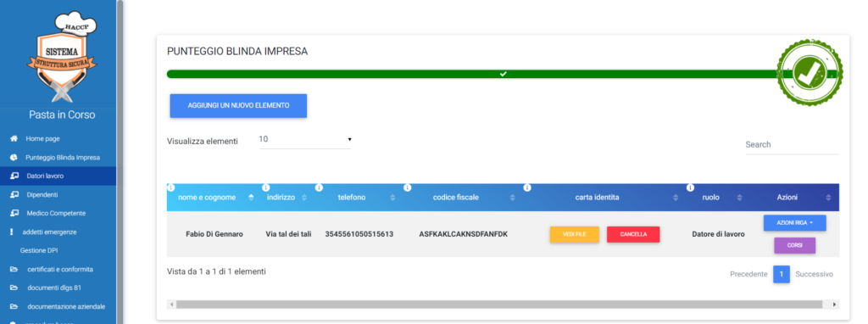868x324 pixels.
Task: Click the info icon above codice fiscale
Action: pos(408,187)
